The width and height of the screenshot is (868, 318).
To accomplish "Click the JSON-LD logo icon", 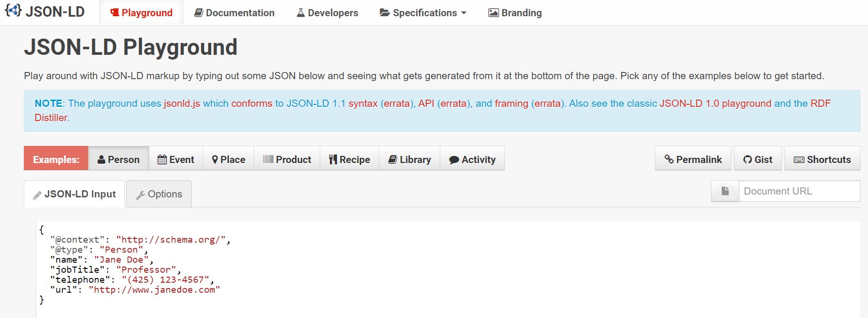I will (x=13, y=10).
